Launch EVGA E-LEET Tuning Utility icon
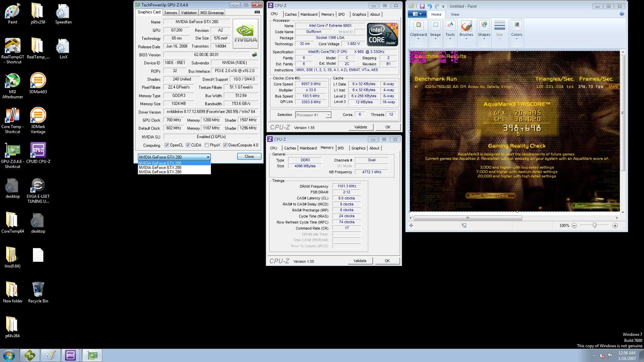This screenshot has width=644, height=362. (38, 190)
